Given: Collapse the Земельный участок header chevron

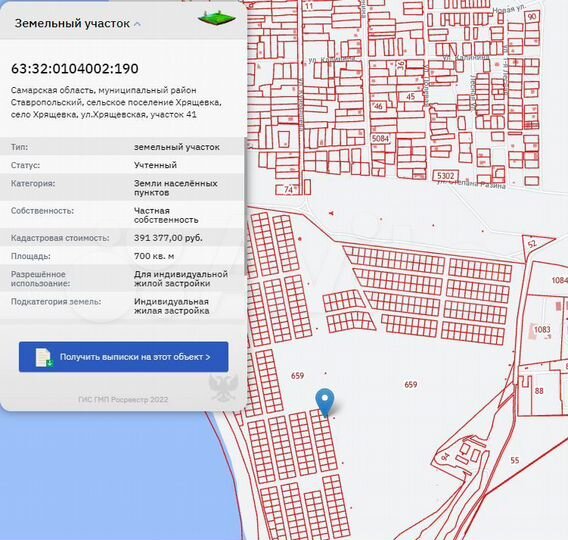Looking at the screenshot, I should (x=137, y=24).
